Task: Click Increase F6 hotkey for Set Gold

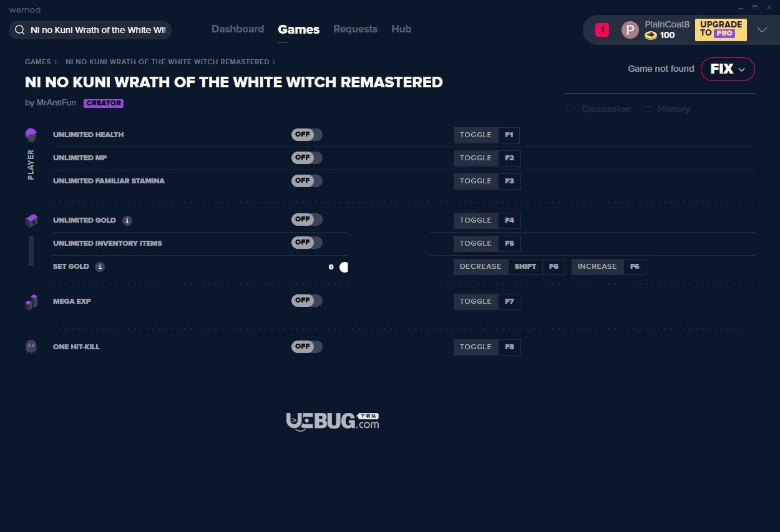Action: (609, 267)
